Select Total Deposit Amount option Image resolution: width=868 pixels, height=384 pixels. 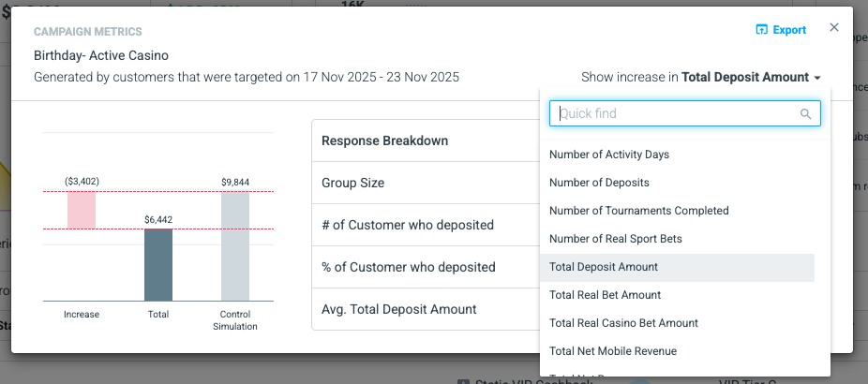tap(677, 267)
